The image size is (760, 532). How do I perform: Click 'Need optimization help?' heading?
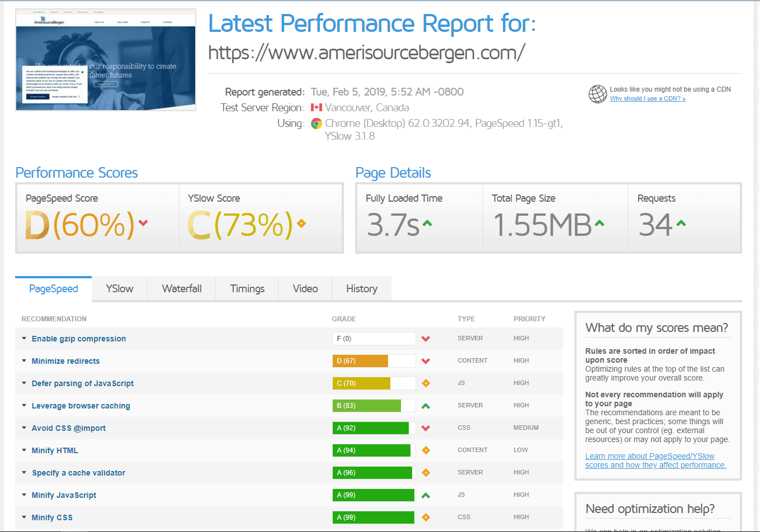click(650, 509)
